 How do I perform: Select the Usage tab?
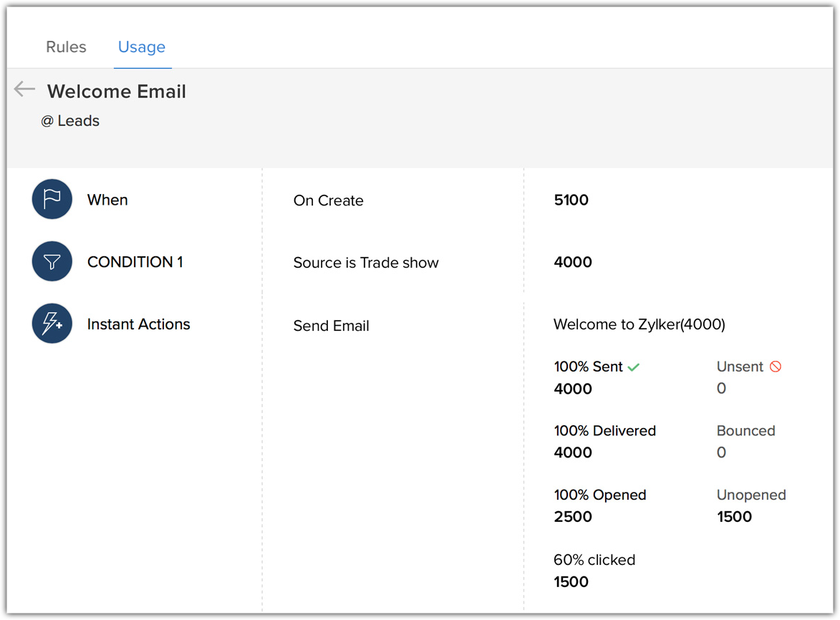[142, 47]
